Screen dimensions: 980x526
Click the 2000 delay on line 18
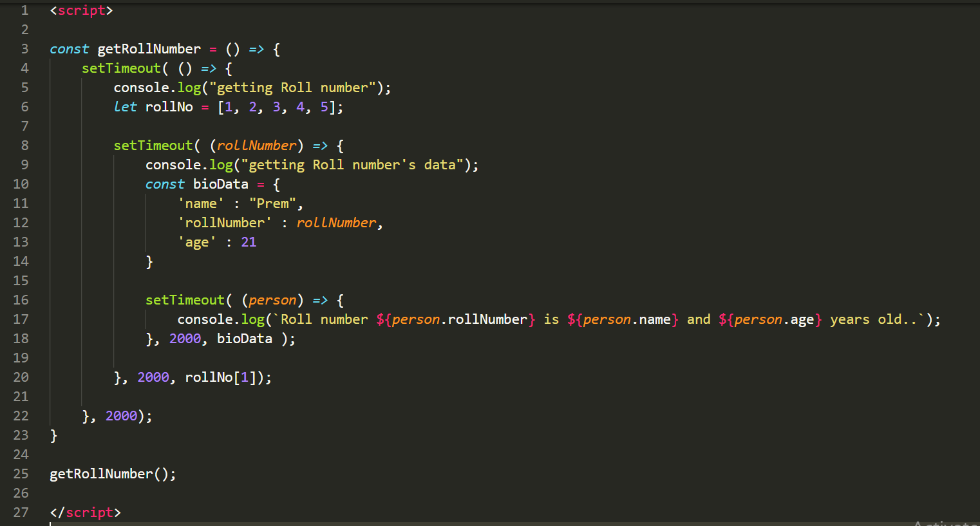point(185,339)
